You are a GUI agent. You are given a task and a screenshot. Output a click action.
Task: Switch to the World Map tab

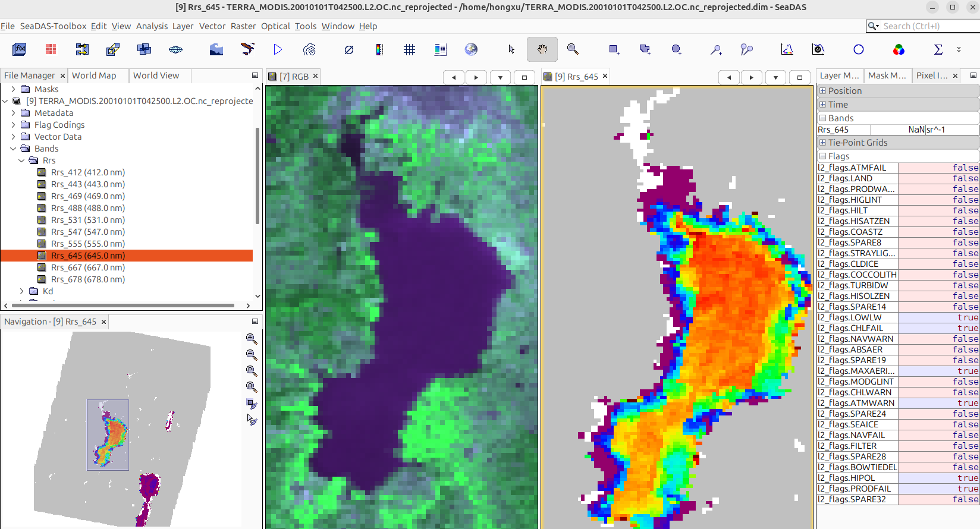(x=94, y=75)
